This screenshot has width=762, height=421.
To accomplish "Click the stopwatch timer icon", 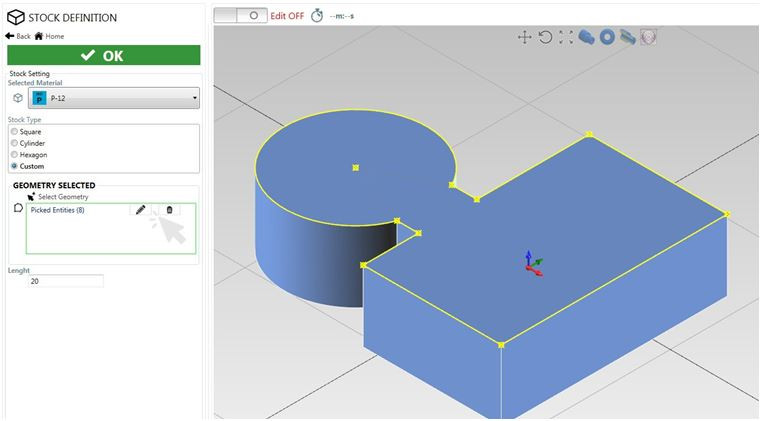I will click(x=317, y=16).
